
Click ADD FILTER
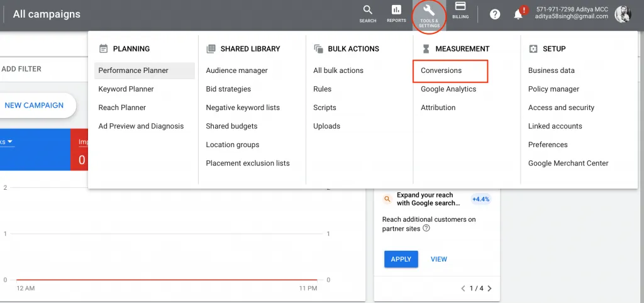(x=21, y=69)
